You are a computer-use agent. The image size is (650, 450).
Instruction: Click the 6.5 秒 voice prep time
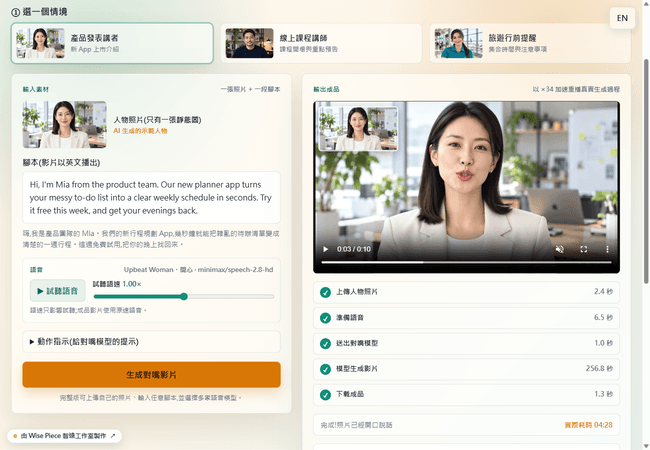(603, 317)
